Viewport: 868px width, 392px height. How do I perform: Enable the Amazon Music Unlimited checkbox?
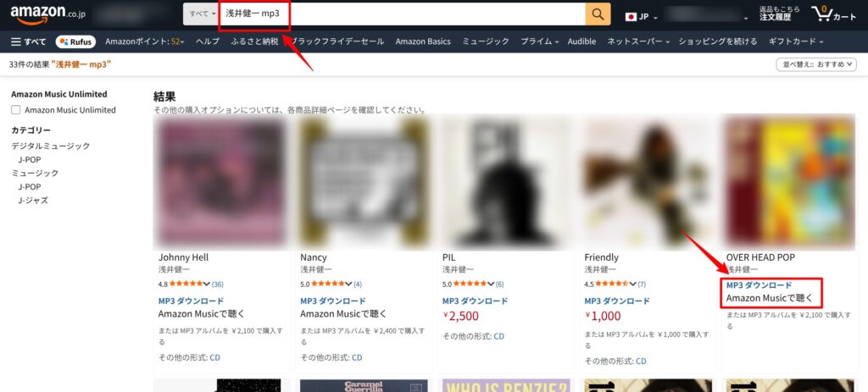click(16, 110)
